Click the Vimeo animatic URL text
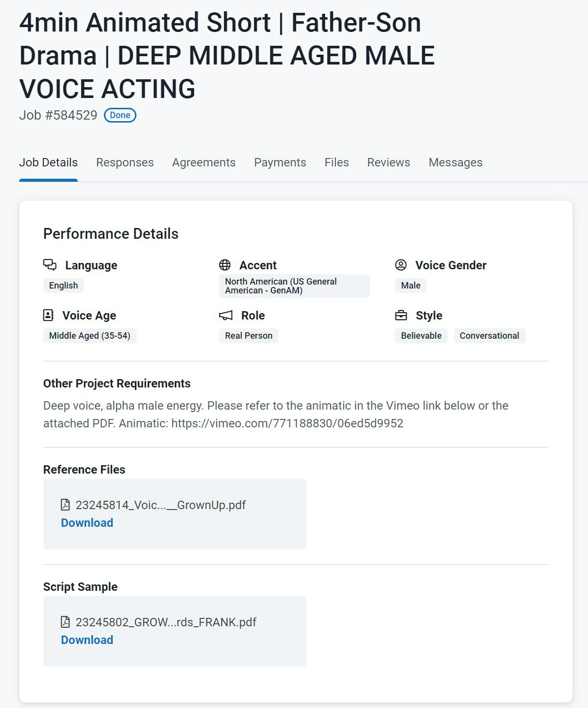Viewport: 588px width, 708px height. (x=287, y=423)
